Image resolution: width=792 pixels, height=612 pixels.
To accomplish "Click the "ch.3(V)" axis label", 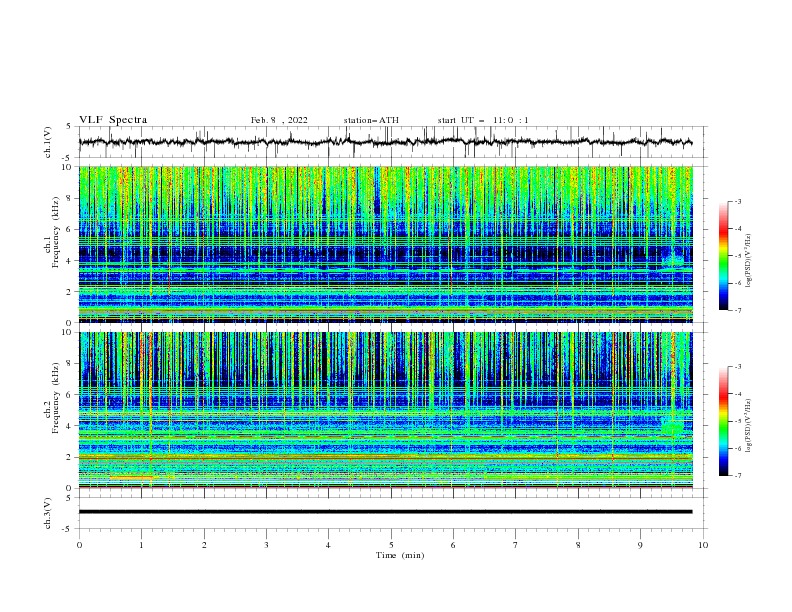I will pyautogui.click(x=48, y=513).
